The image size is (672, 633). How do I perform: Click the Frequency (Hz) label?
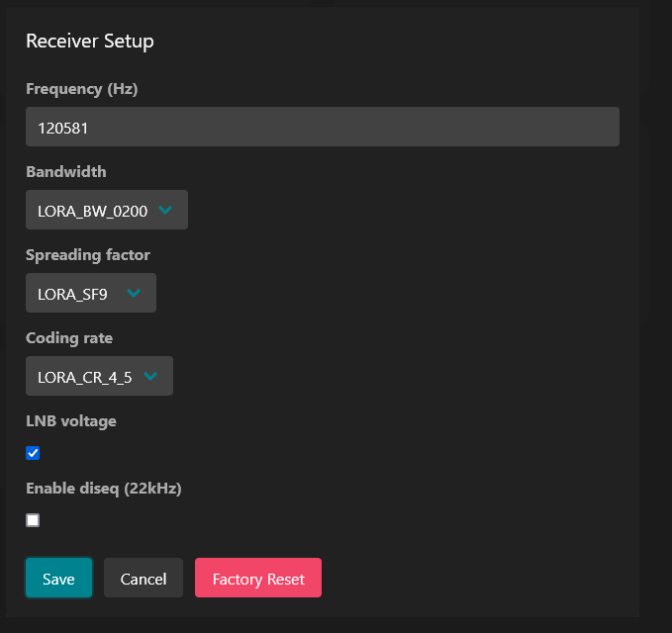tap(82, 89)
